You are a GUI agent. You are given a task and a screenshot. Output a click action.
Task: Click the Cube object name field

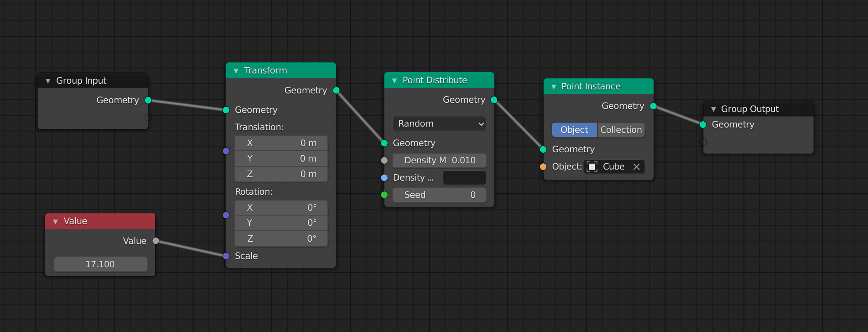614,166
